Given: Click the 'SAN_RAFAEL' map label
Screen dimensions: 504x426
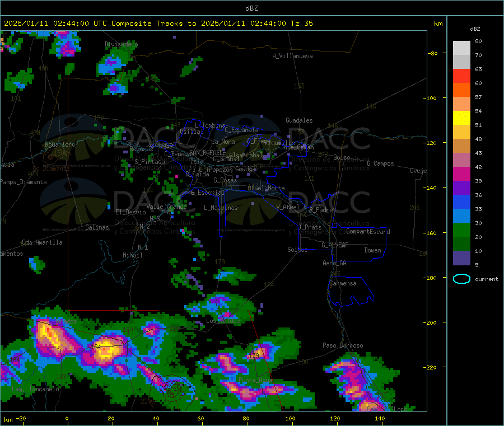Looking at the screenshot, I should (x=206, y=153).
